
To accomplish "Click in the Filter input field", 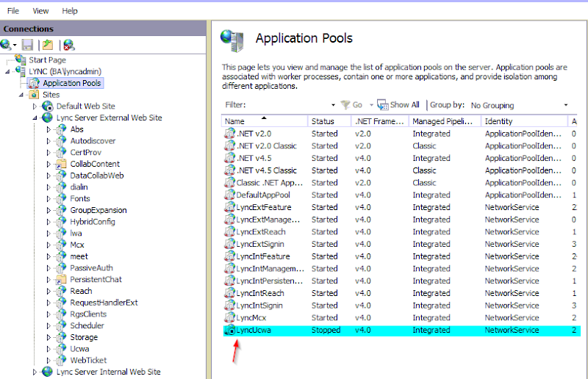I will click(289, 105).
